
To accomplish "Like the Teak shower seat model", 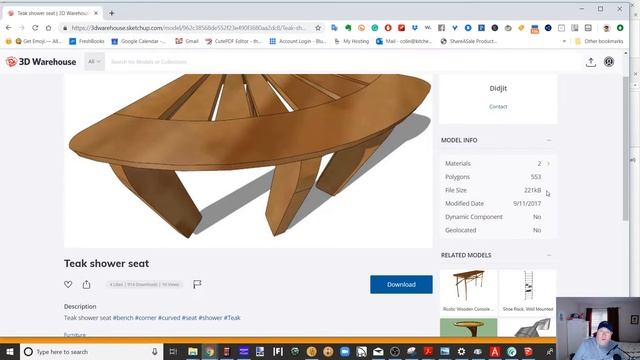I will pyautogui.click(x=68, y=284).
